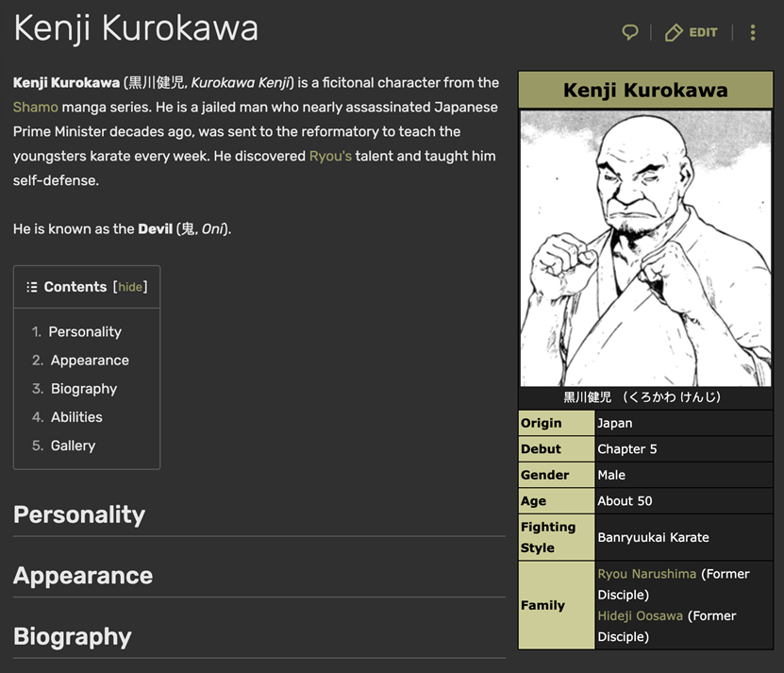Open the comments speech bubble icon

tap(630, 32)
